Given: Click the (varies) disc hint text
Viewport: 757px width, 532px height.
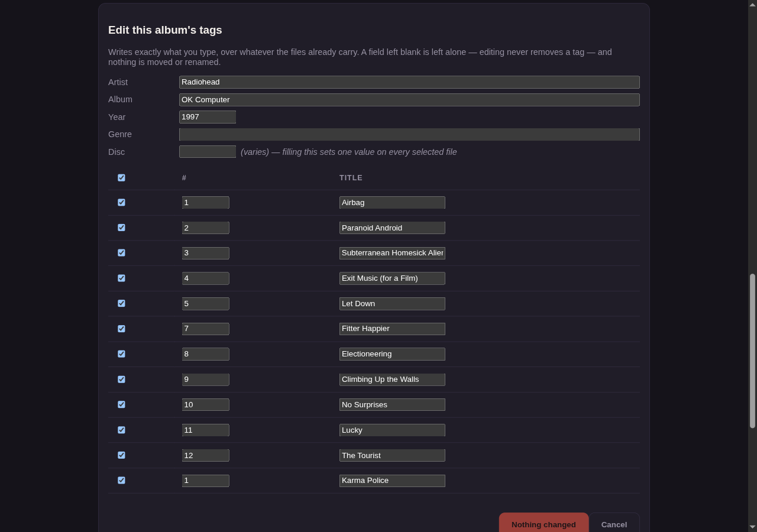Looking at the screenshot, I should coord(349,152).
